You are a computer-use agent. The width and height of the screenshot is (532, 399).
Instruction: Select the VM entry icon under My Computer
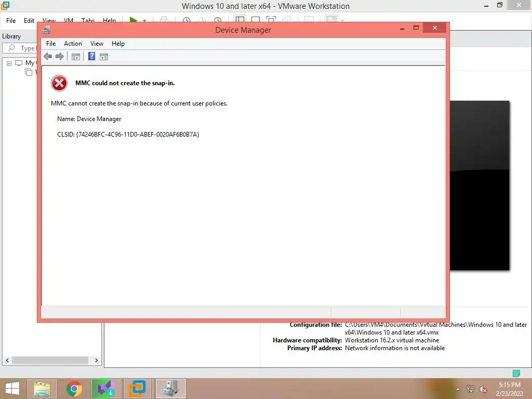click(29, 72)
